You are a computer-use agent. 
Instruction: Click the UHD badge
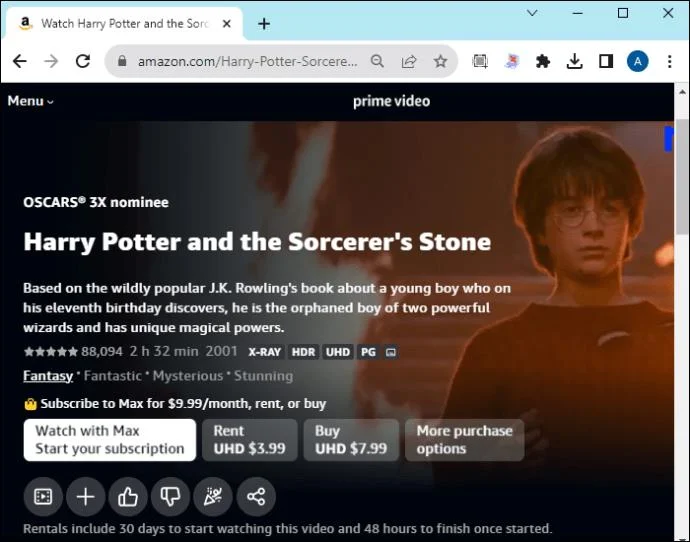(338, 352)
